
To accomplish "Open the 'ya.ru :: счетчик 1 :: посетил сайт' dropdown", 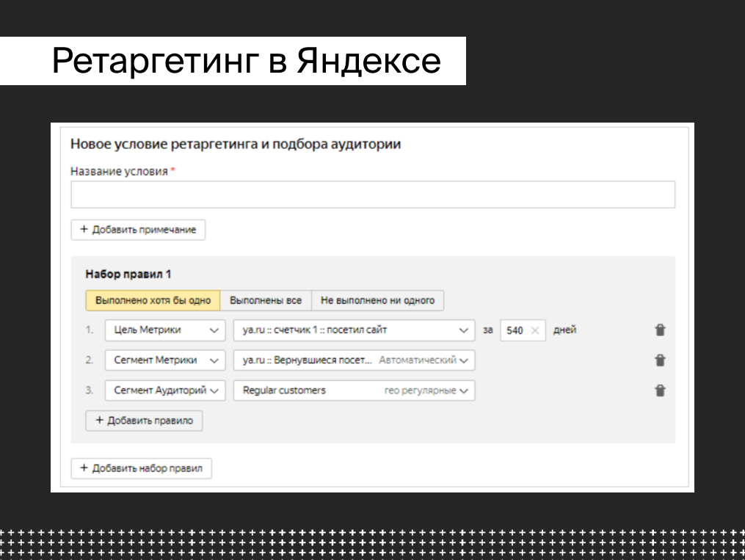I will 354,330.
